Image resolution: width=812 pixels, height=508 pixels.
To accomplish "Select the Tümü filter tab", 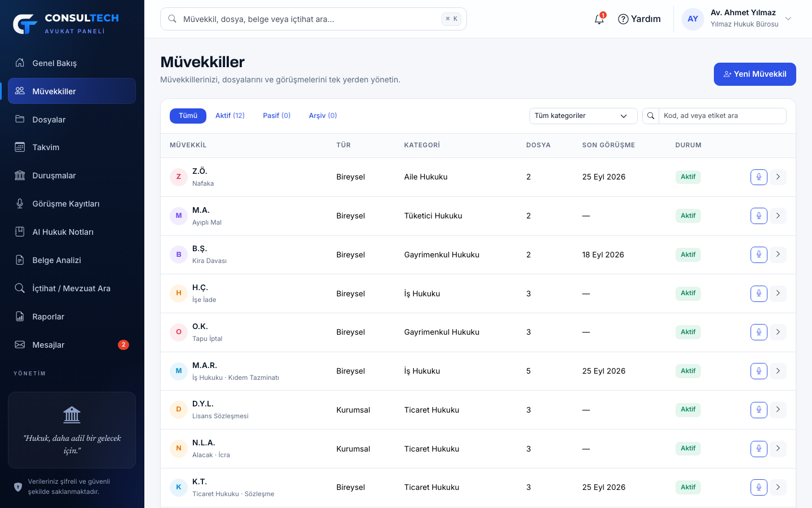I will pos(188,116).
